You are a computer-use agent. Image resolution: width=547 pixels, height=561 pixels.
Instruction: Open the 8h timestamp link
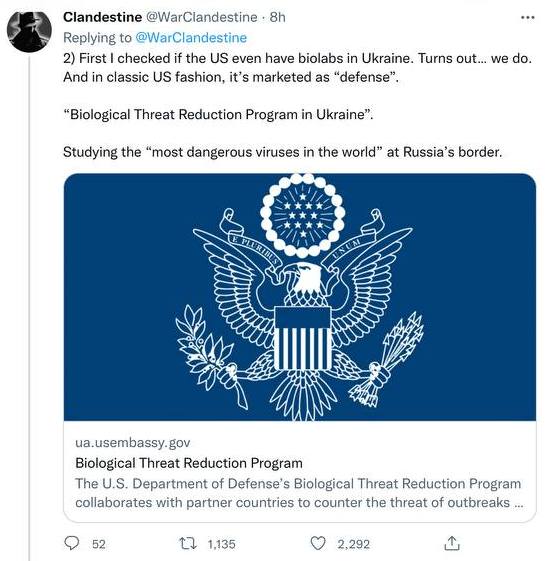coord(277,17)
